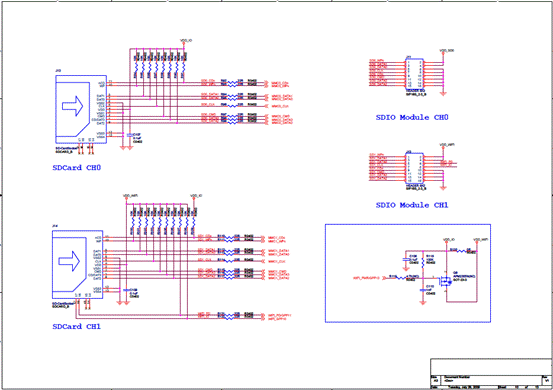The height and width of the screenshot is (390, 553).
Task: Select the SDCard CH1 socket arrow symbol
Action: click(x=69, y=261)
